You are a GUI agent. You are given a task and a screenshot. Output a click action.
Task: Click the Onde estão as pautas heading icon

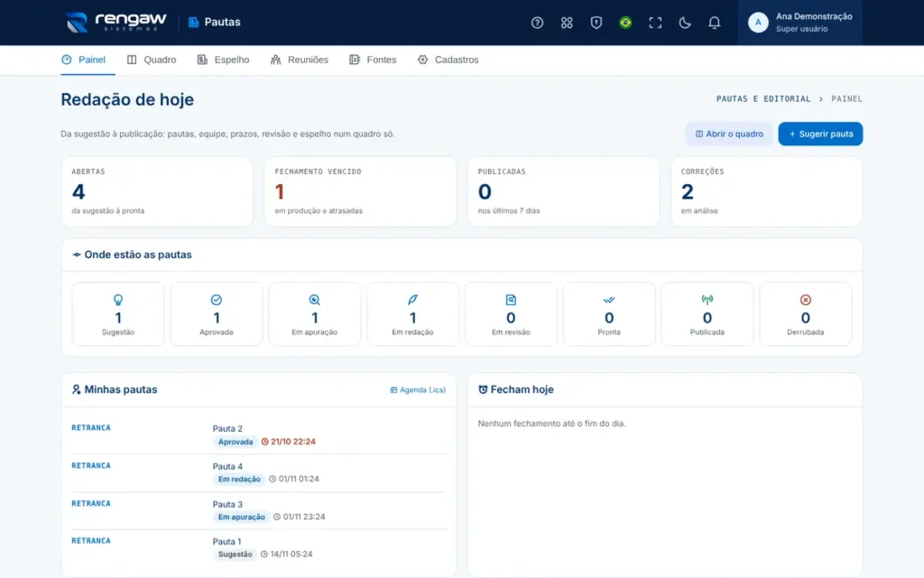(x=77, y=255)
